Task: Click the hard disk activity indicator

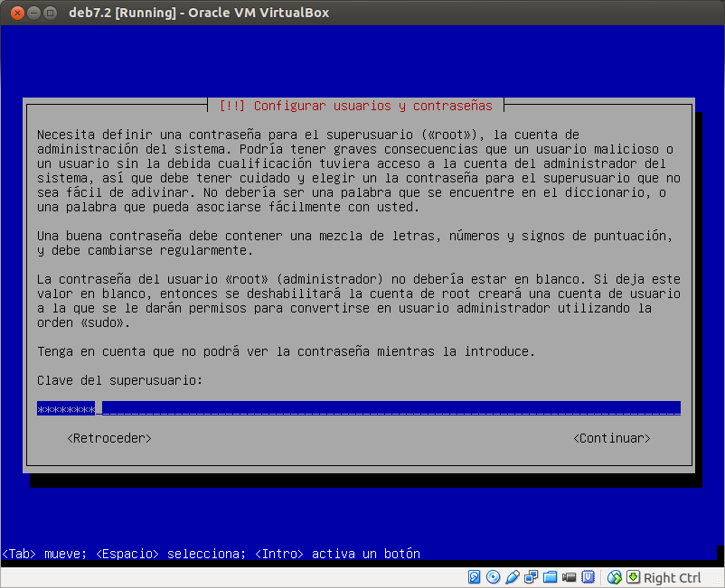Action: click(x=474, y=576)
